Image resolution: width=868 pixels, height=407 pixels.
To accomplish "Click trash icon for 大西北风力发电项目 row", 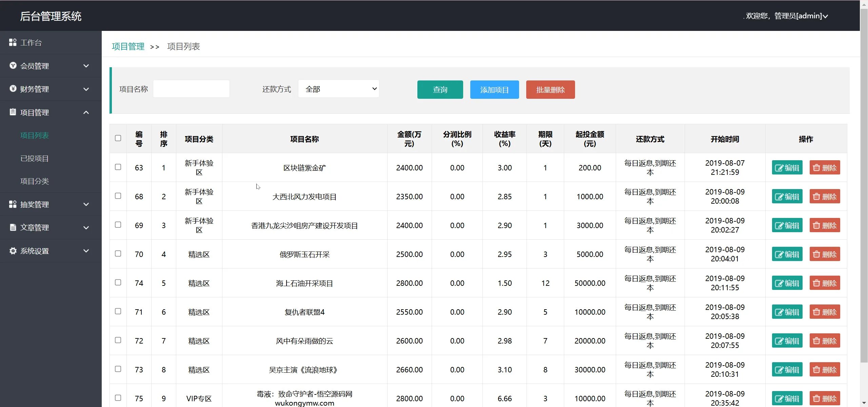I will tap(816, 197).
